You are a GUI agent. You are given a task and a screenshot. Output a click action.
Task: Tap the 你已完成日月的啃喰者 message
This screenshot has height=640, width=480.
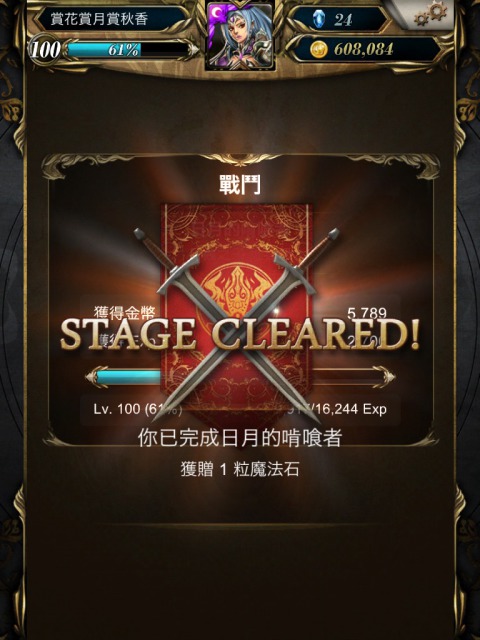click(x=240, y=438)
